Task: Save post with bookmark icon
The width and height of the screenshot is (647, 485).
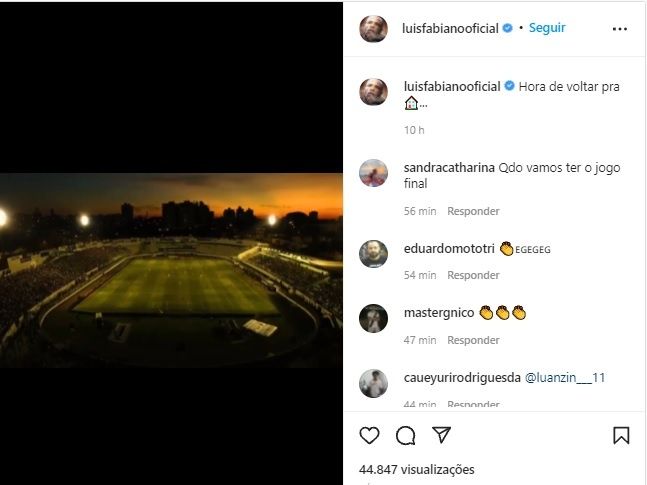Action: pos(620,436)
